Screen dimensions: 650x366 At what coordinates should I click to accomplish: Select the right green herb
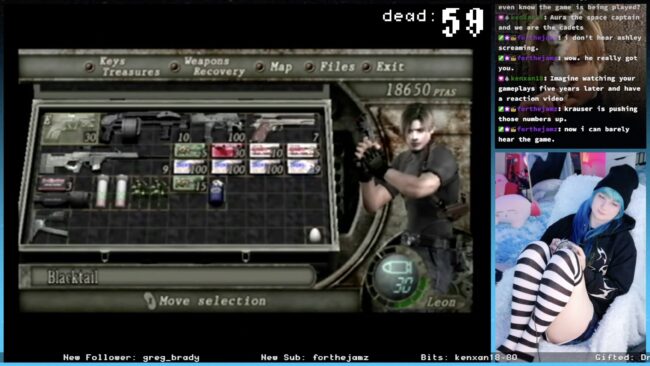tap(158, 192)
